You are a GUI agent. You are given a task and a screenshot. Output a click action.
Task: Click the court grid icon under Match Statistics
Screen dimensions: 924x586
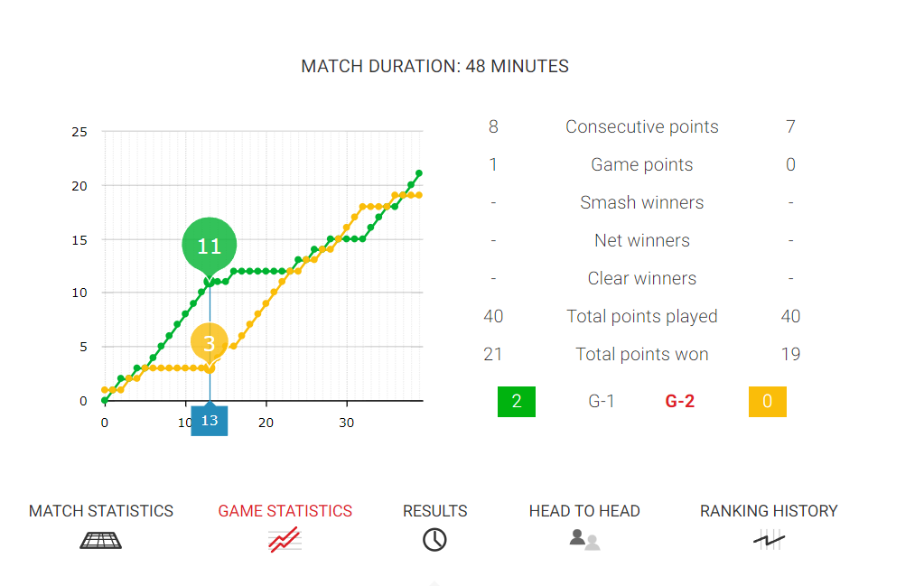click(x=100, y=540)
